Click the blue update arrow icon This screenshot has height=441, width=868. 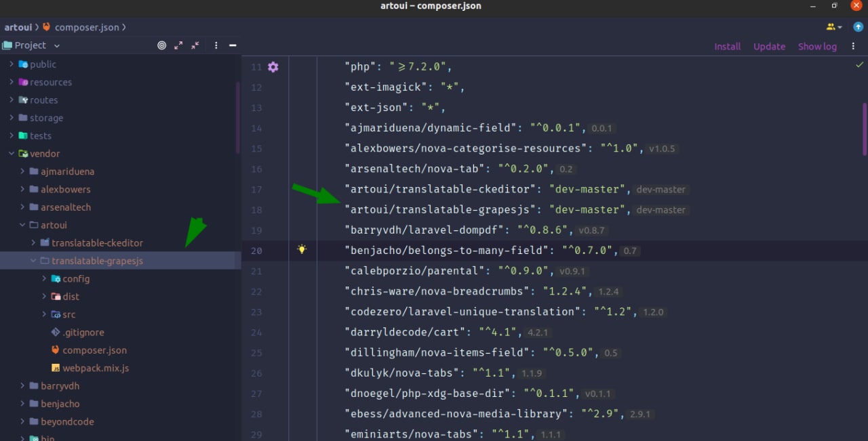pos(858,27)
